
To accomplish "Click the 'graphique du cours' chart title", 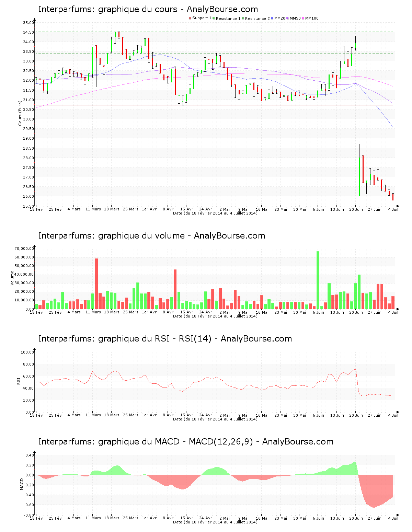I will pos(148,9).
